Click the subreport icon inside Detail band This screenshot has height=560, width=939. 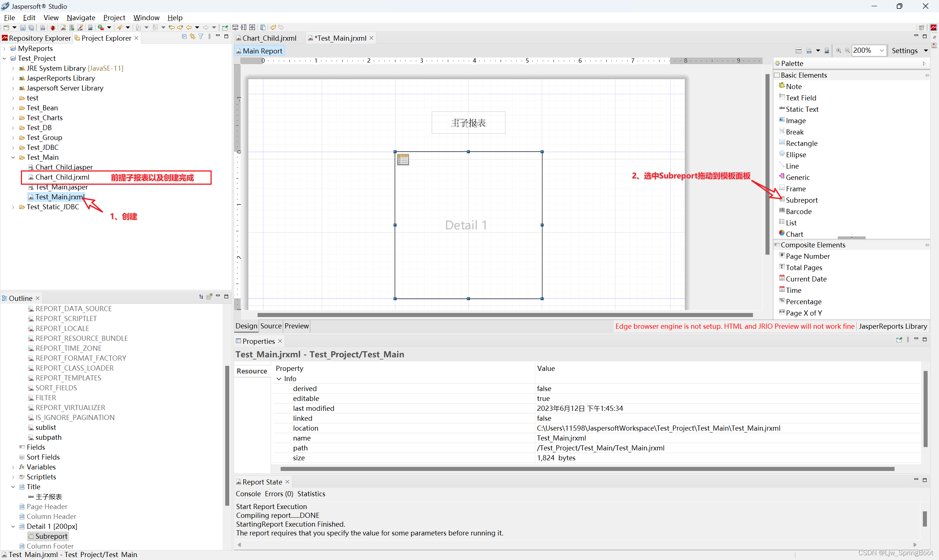coord(403,160)
